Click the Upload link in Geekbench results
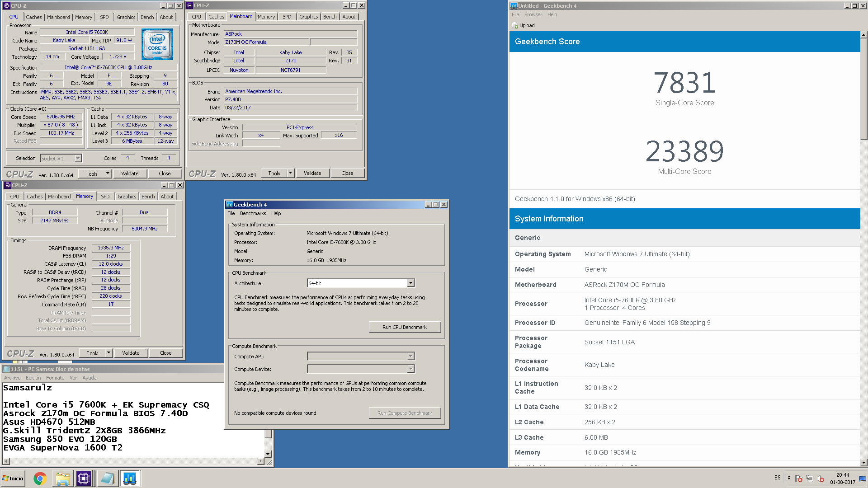 527,25
